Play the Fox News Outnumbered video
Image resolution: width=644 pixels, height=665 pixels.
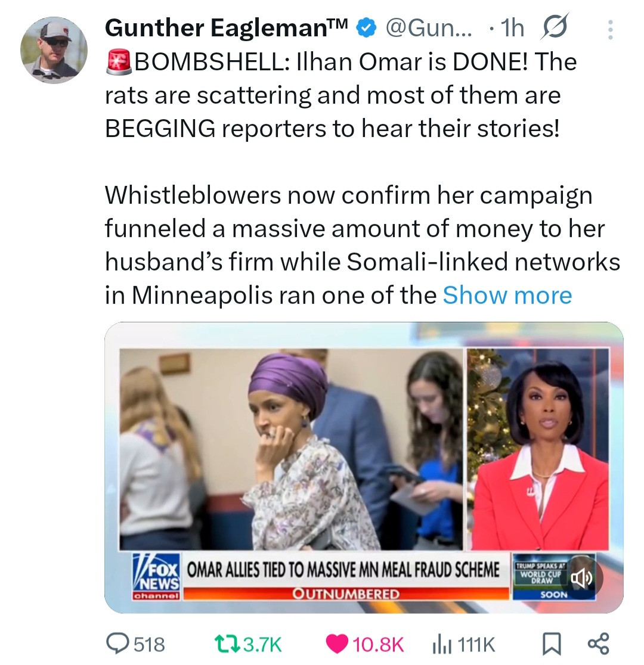pyautogui.click(x=364, y=467)
